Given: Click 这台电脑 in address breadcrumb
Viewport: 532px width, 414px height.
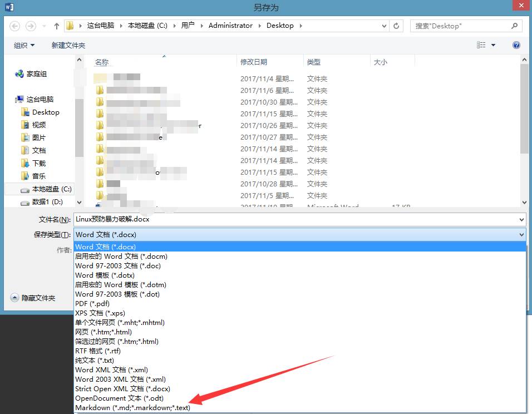Looking at the screenshot, I should click(x=100, y=26).
